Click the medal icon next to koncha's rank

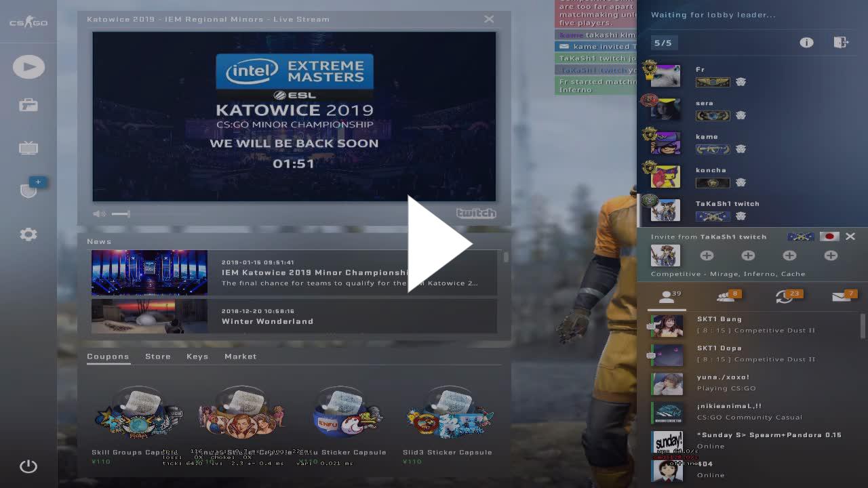coord(741,182)
